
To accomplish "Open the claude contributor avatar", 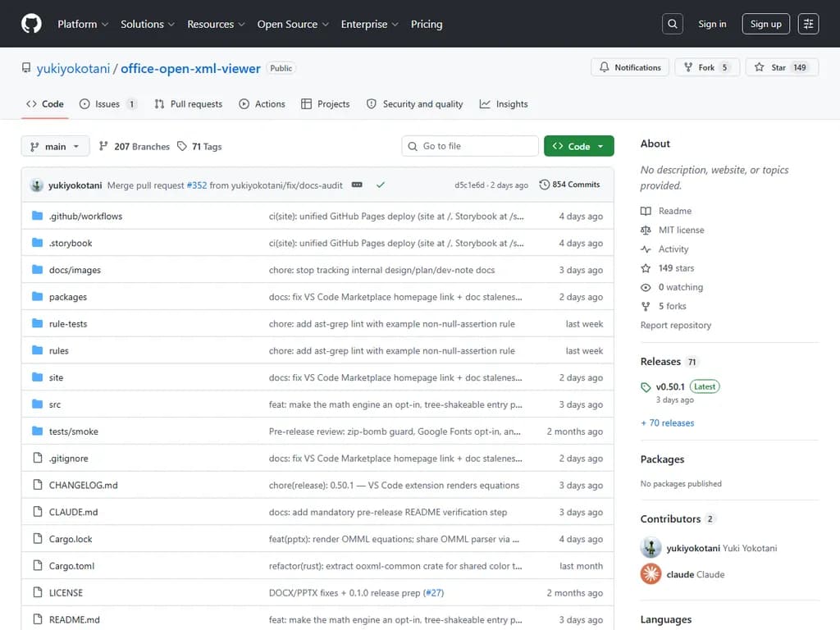I will pos(651,574).
